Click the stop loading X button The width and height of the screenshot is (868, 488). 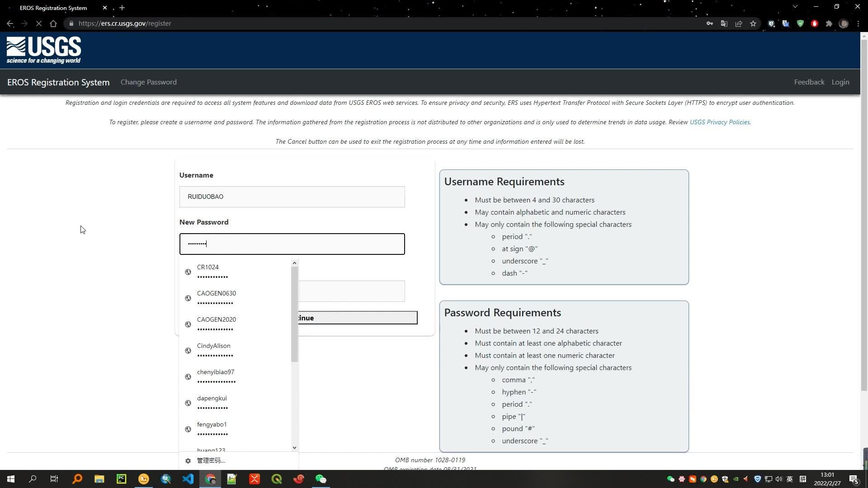(x=38, y=23)
